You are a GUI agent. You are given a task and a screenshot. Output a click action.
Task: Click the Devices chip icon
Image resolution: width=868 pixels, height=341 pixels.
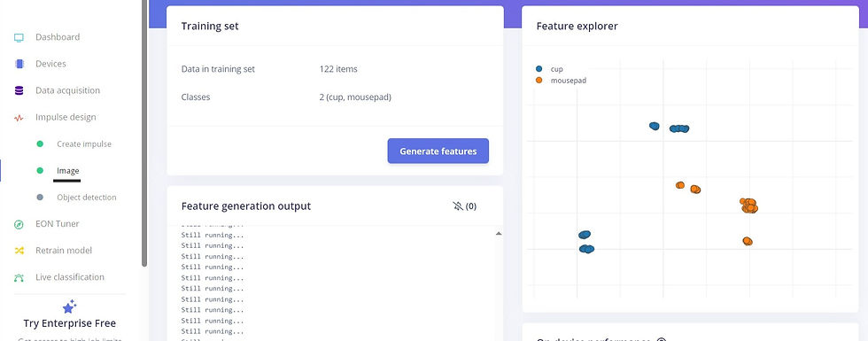(19, 64)
